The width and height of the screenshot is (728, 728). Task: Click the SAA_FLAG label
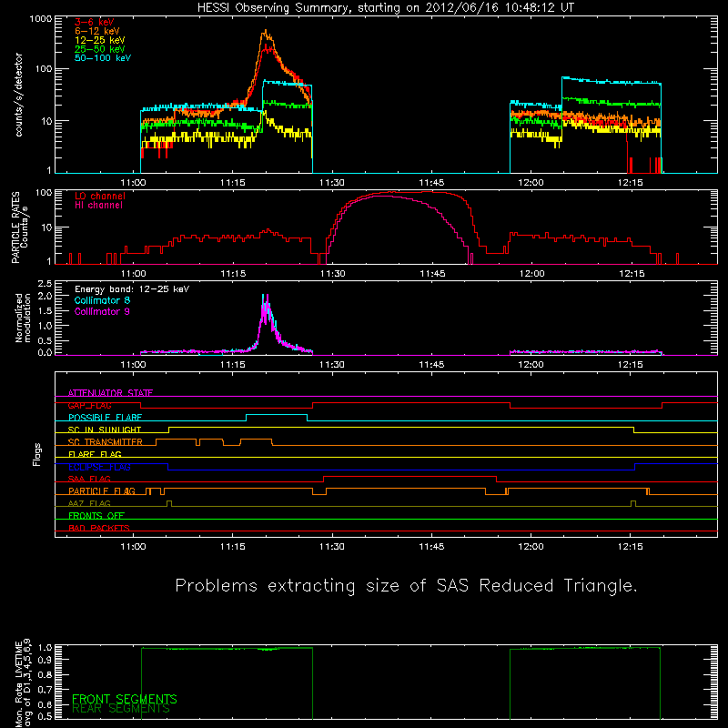[x=89, y=480]
